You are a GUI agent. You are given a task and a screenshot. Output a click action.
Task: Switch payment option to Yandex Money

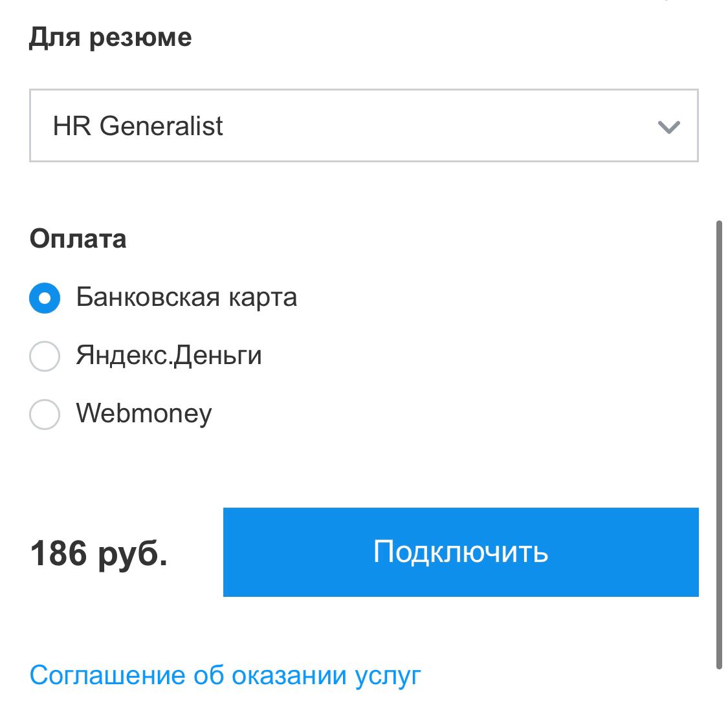pyautogui.click(x=45, y=356)
